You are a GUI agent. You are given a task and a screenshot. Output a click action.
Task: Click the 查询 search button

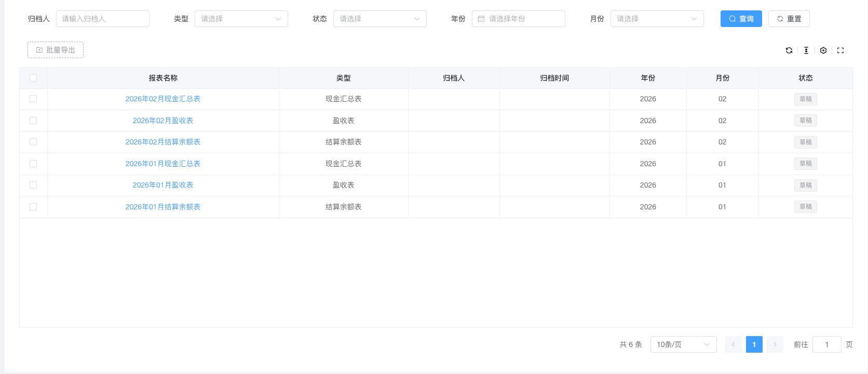click(741, 19)
